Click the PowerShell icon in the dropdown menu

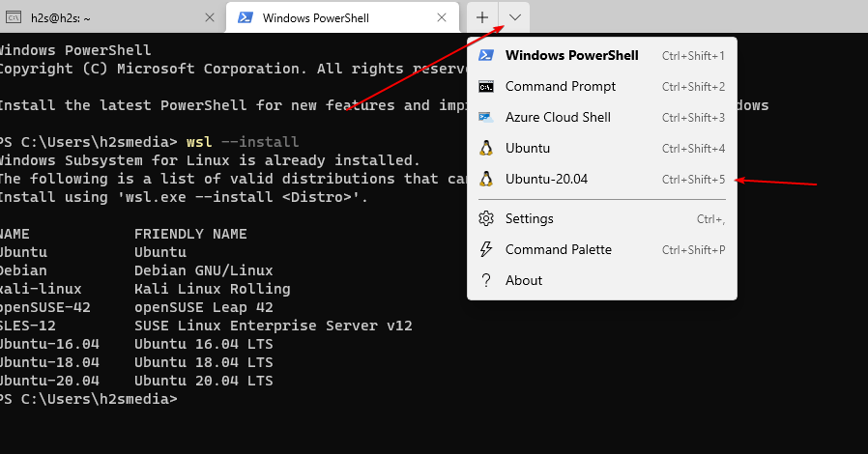tap(487, 55)
